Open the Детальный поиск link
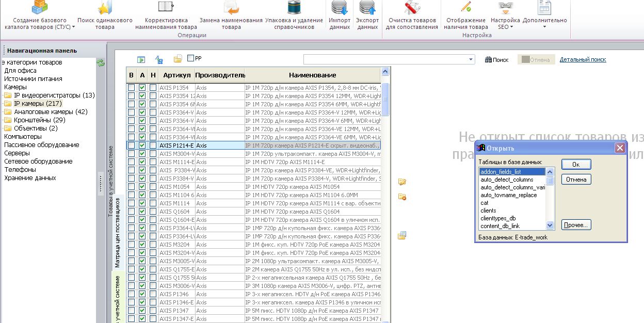Screen dimensions: 644x323 [x=583, y=60]
